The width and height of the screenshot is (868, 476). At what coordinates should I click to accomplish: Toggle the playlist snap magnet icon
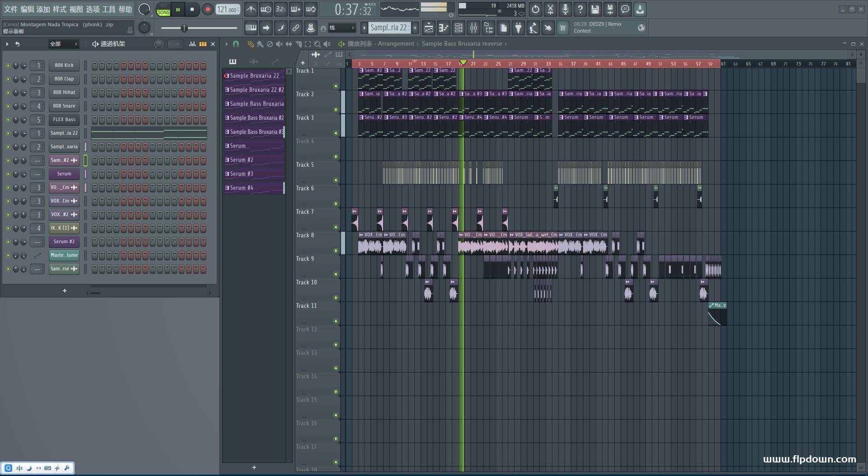(x=236, y=44)
